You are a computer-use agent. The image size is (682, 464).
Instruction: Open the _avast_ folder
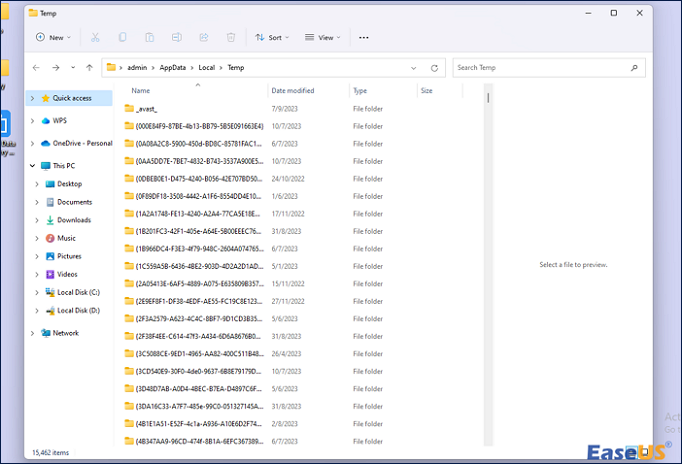[146, 108]
